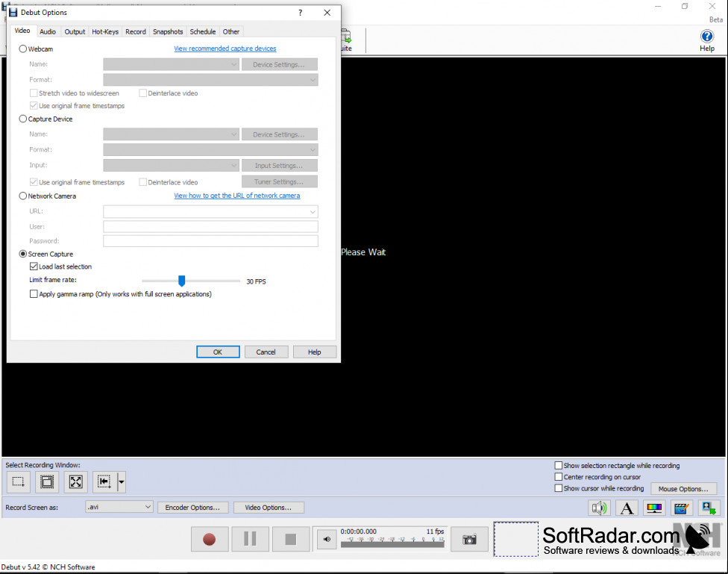The width and height of the screenshot is (728, 574).
Task: Click the network camera Password field
Action: pos(210,241)
